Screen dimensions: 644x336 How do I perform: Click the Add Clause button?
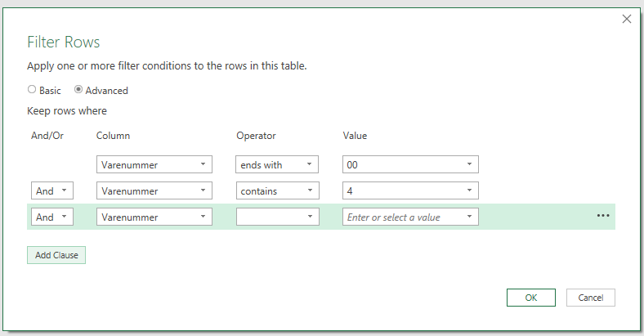pos(56,255)
